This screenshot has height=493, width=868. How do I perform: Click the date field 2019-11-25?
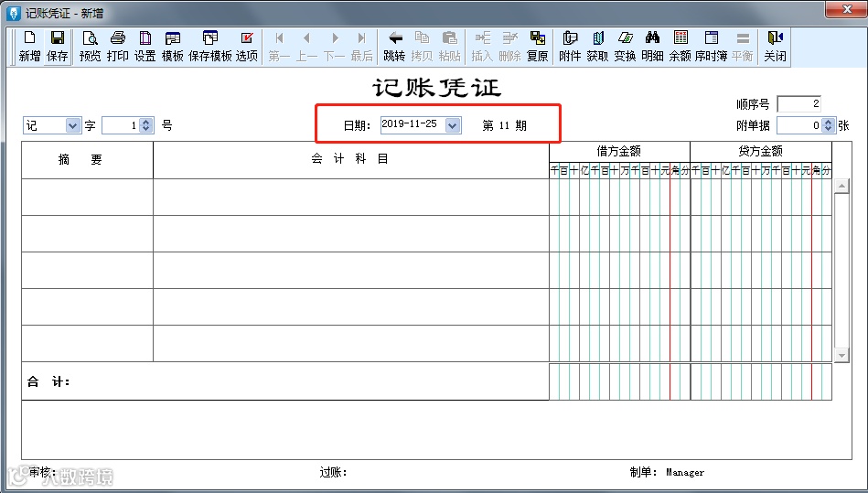tap(413, 125)
